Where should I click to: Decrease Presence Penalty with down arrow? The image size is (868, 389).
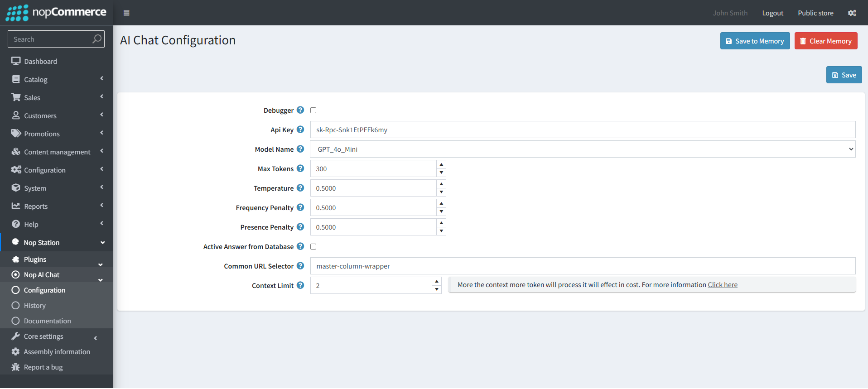(441, 231)
